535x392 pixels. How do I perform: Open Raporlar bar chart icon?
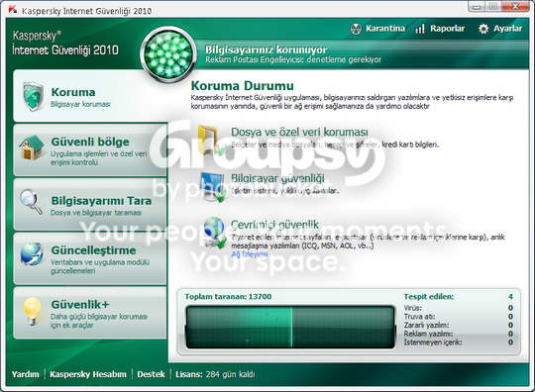coord(420,29)
